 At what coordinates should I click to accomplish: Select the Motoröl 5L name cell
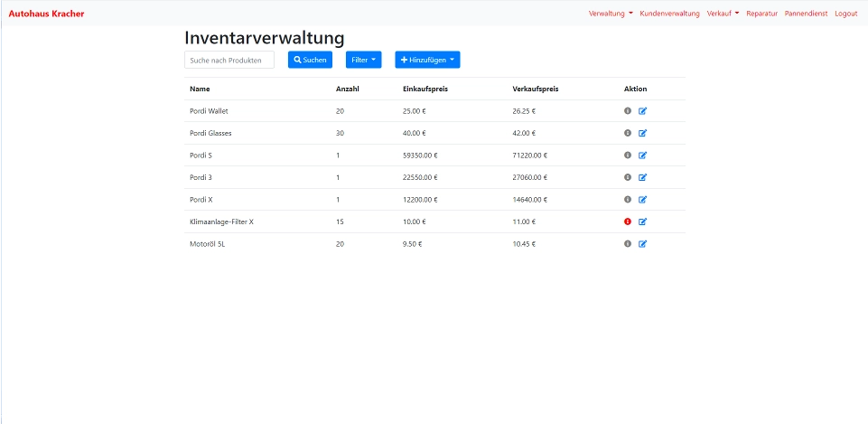(x=207, y=243)
